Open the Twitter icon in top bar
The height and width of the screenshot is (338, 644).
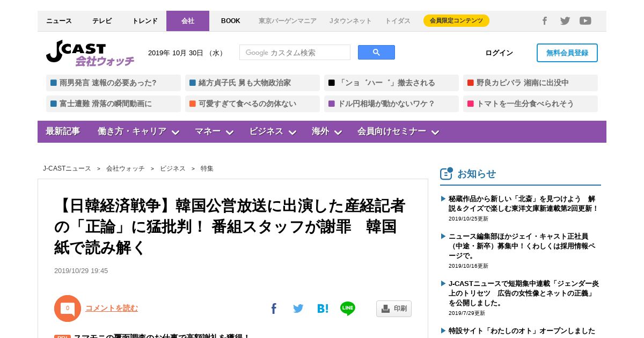point(565,21)
